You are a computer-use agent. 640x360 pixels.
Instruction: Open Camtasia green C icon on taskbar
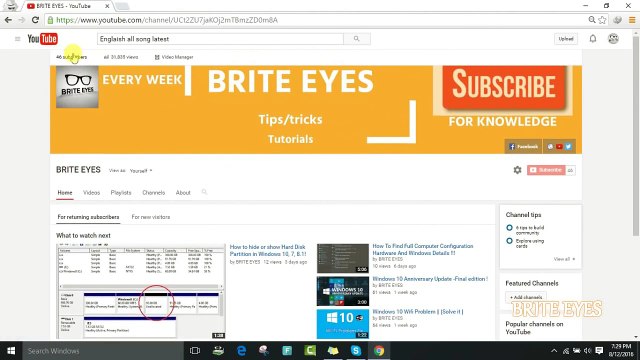click(x=310, y=351)
